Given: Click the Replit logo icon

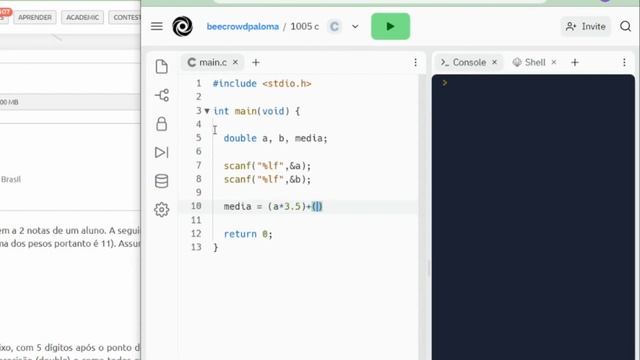Looking at the screenshot, I should [182, 26].
